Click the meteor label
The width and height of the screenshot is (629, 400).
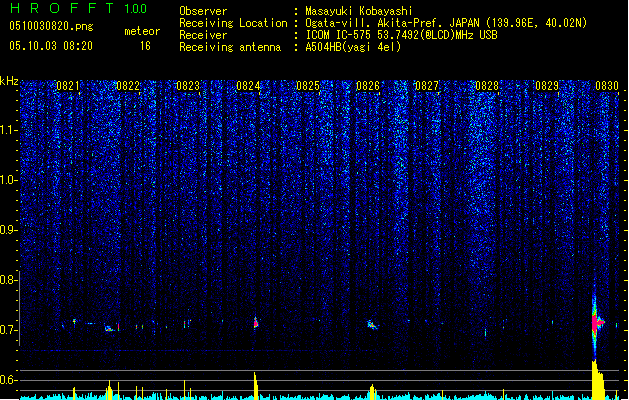pyautogui.click(x=142, y=31)
